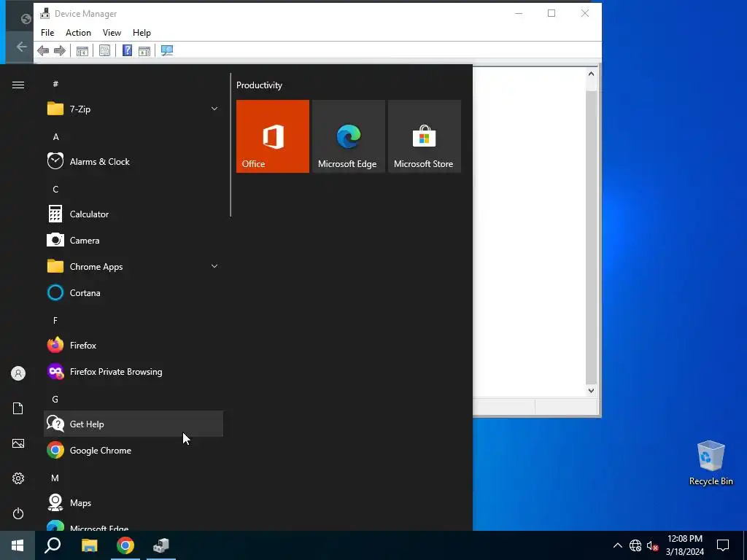
Task: Click the network globe tray icon
Action: pos(635,545)
